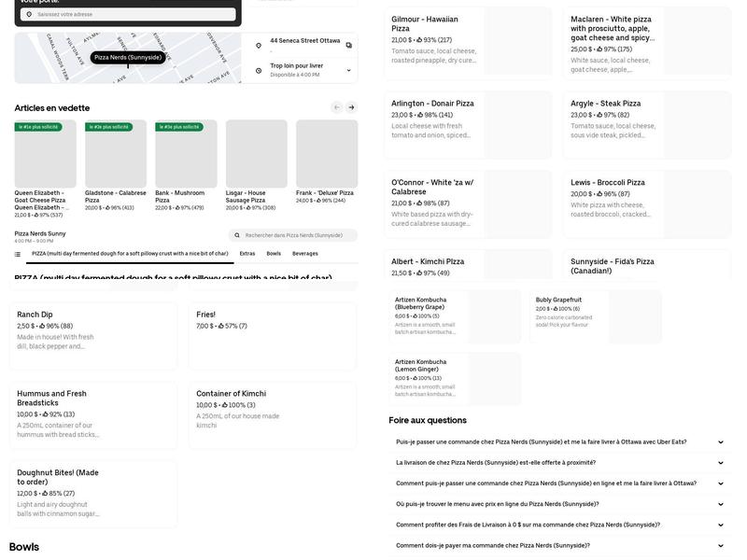Image resolution: width=747 pixels, height=560 pixels.
Task: Open the Ranch Dip item
Action: tap(93, 336)
